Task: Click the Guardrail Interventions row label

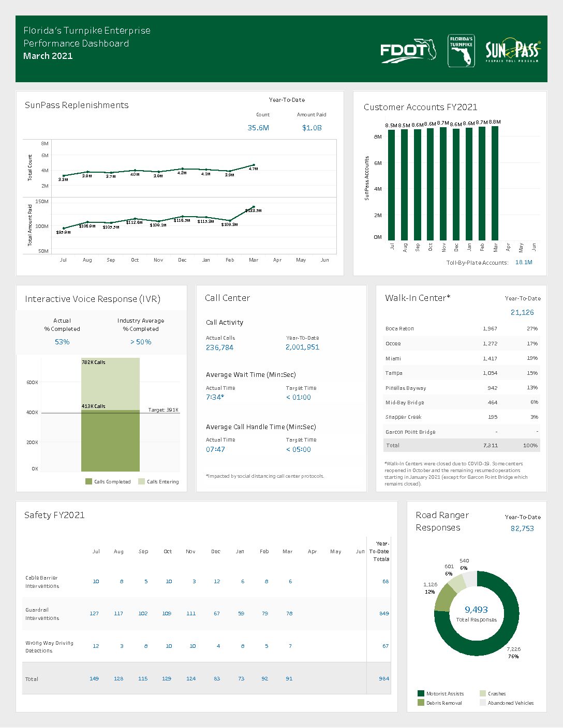Action: [x=42, y=614]
